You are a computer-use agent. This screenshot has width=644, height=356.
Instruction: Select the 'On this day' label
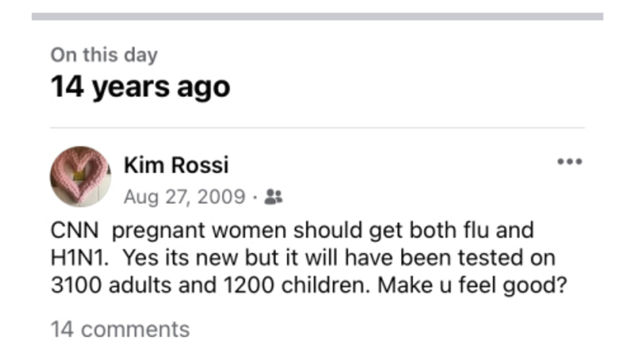pyautogui.click(x=104, y=55)
